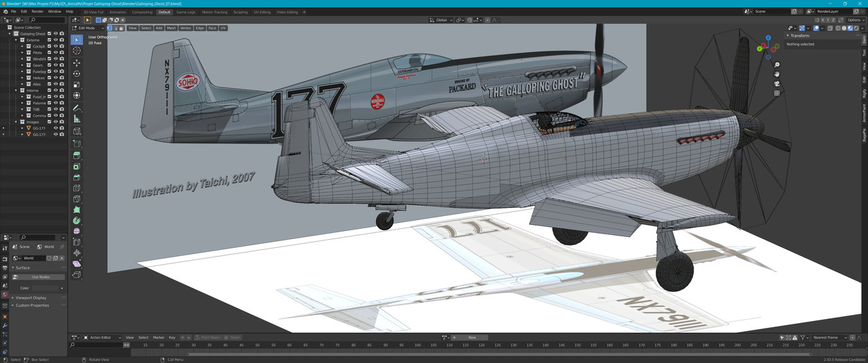Select the Rip Region tool
The width and height of the screenshot is (868, 363).
tap(77, 274)
